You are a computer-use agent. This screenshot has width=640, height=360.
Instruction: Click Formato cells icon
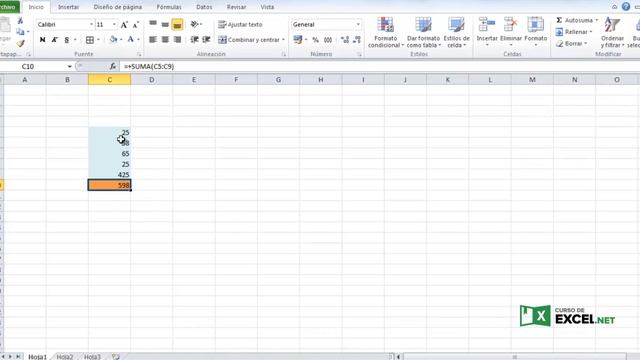(x=536, y=25)
